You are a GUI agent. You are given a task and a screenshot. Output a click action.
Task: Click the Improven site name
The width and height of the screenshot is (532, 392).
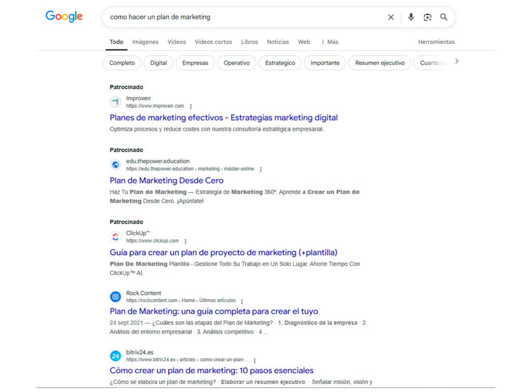click(x=138, y=98)
